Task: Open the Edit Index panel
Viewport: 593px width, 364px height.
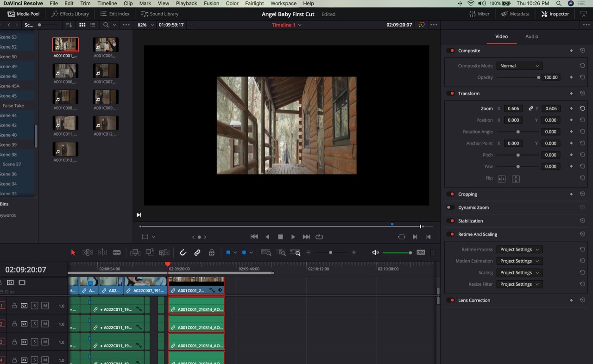Action: click(115, 14)
